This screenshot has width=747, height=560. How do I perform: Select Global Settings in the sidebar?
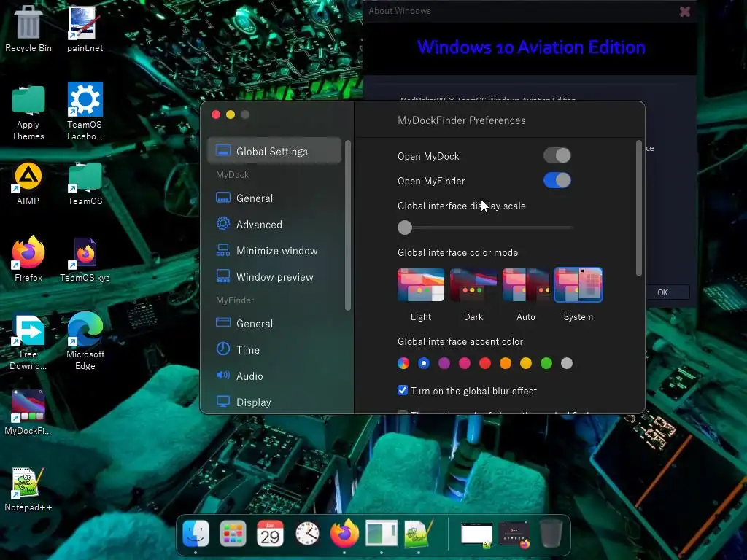click(274, 151)
